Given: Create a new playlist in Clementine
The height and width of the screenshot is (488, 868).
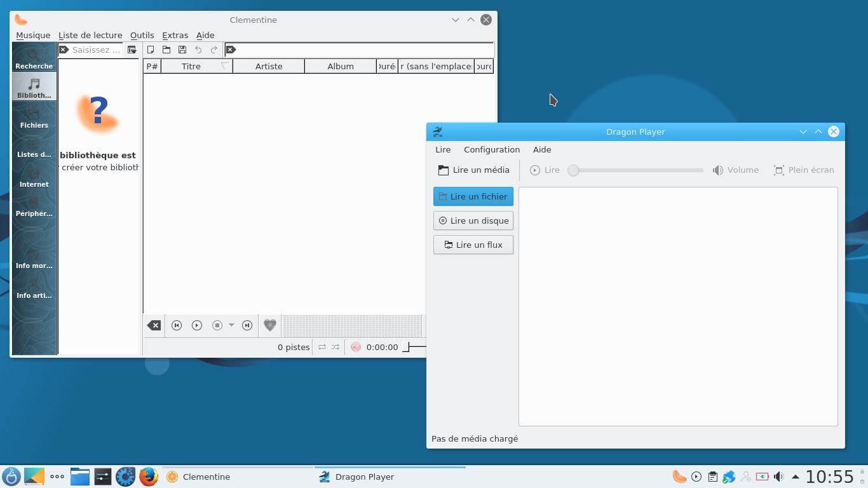Looking at the screenshot, I should (151, 50).
